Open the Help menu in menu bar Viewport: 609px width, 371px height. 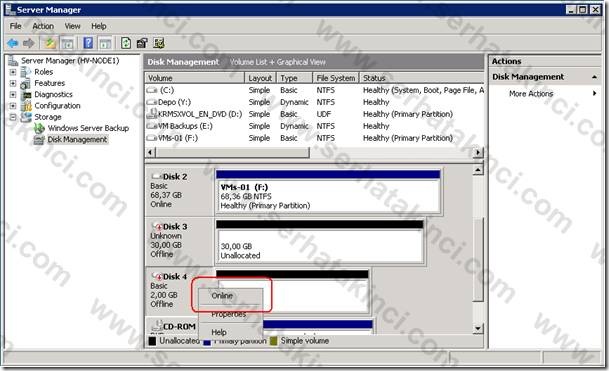[x=99, y=26]
